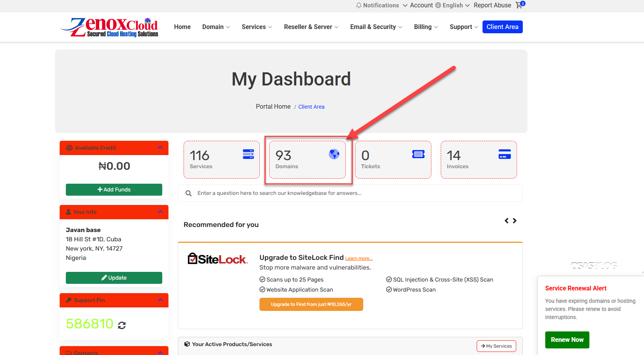Show next recommended item arrow
This screenshot has height=355, width=644.
[515, 221]
